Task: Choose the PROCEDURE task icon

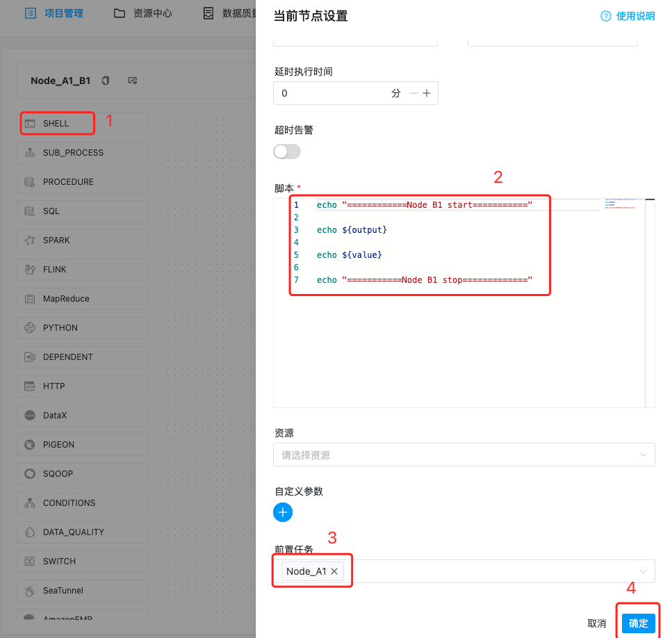Action: pos(30,182)
